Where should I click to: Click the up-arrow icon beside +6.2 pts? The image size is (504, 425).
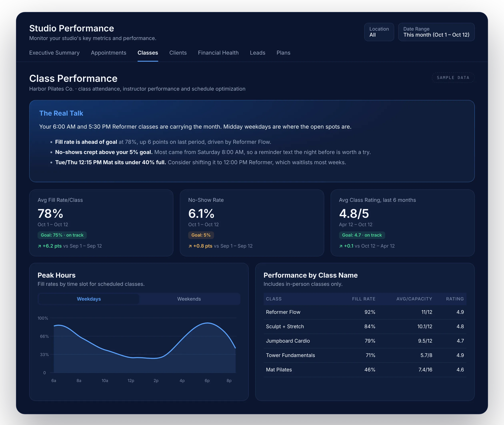40,246
